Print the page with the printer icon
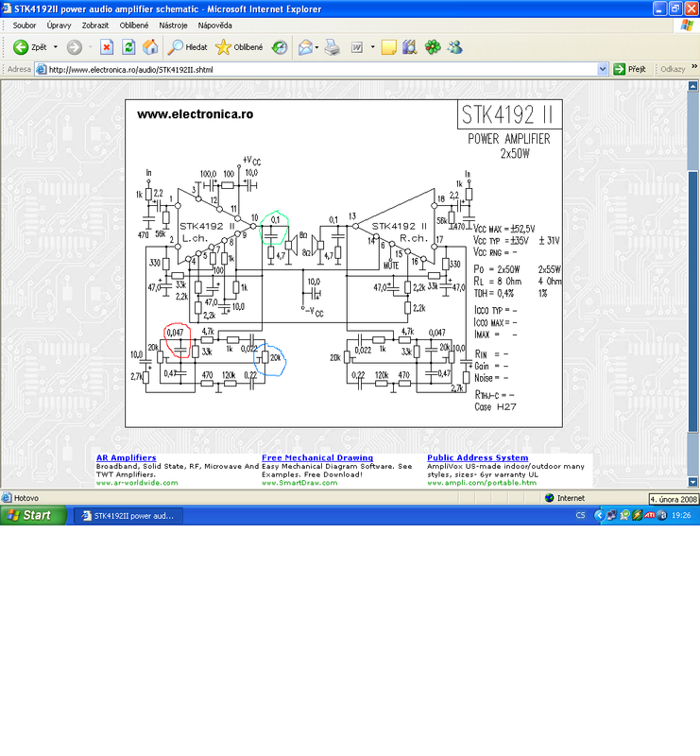The height and width of the screenshot is (756, 700). pyautogui.click(x=333, y=47)
